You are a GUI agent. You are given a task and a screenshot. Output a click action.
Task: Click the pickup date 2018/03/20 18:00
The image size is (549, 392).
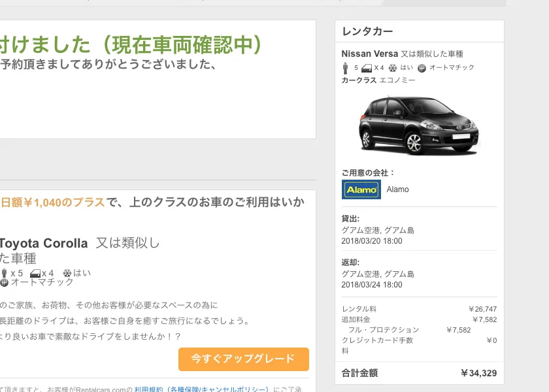click(372, 241)
